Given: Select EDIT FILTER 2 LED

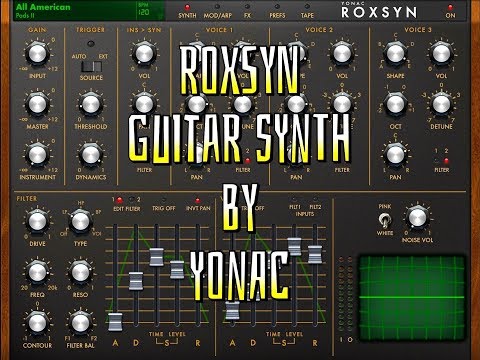Looking at the screenshot, I should (132, 200).
